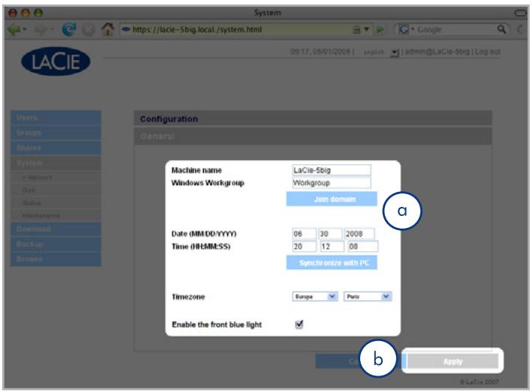Open the Download menu
Viewport: 532px width, 392px height.
[56, 229]
